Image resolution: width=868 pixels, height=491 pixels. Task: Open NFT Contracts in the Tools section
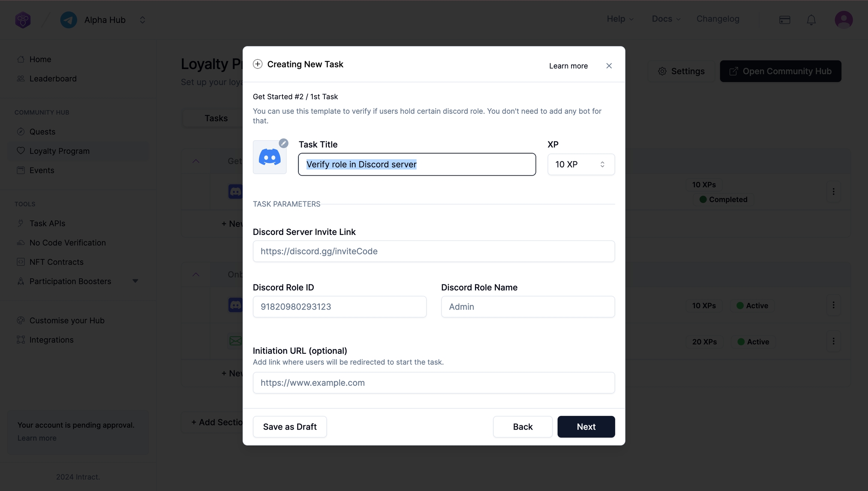(x=56, y=262)
